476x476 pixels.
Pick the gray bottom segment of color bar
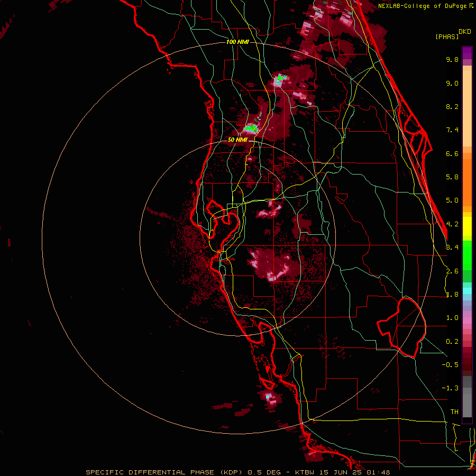pos(467,404)
